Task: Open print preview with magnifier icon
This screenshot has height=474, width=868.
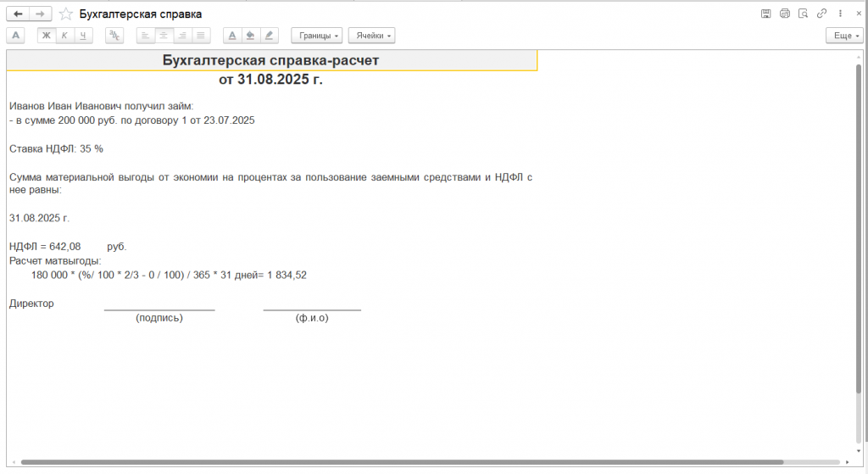Action: pos(804,14)
